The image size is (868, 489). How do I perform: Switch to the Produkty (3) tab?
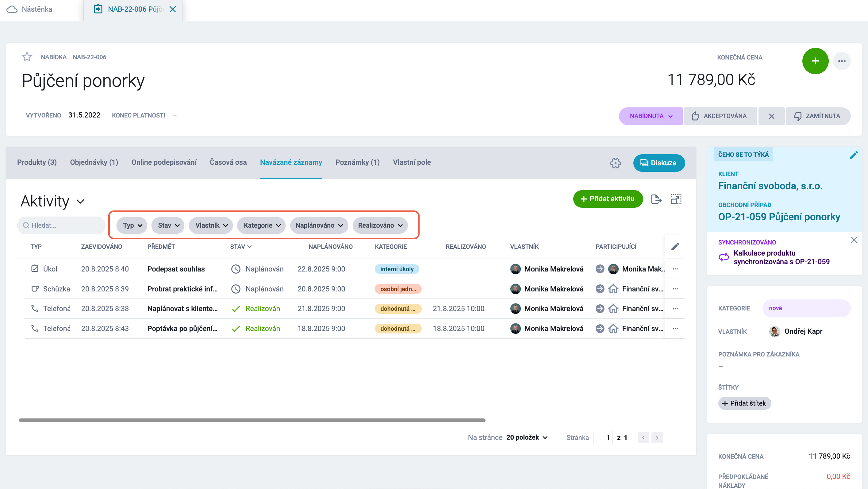point(37,162)
